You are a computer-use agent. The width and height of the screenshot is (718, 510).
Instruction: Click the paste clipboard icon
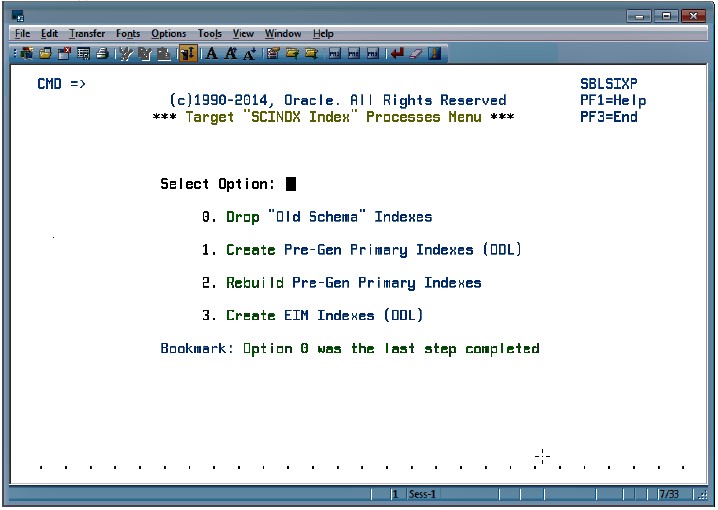164,54
